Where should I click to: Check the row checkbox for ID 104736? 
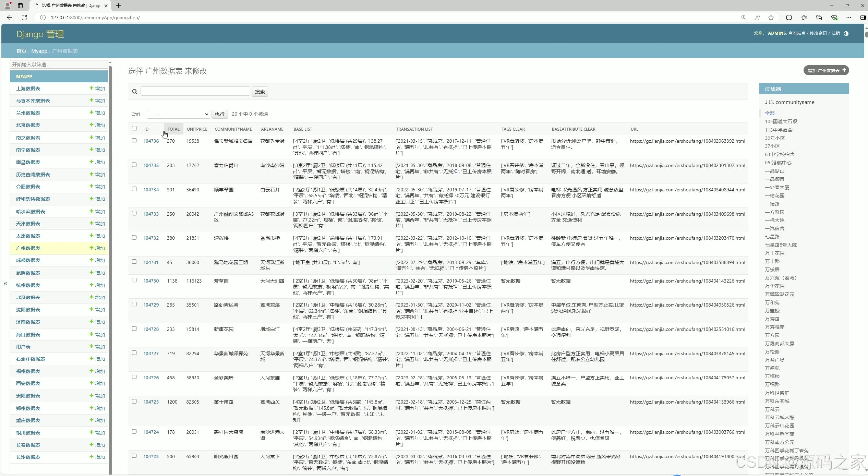tap(134, 140)
